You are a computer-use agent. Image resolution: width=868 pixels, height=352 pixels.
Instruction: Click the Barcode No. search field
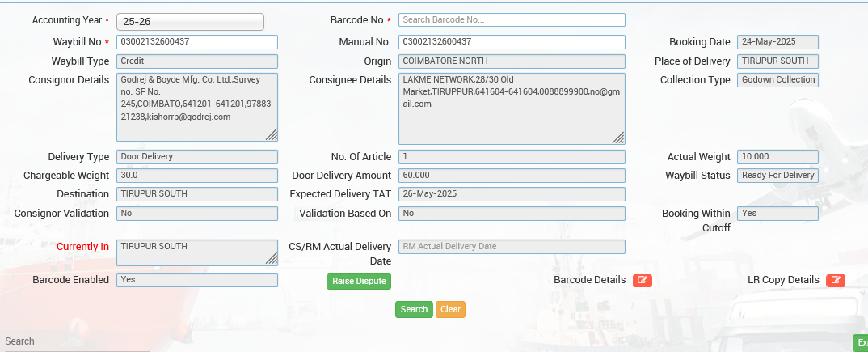[512, 19]
